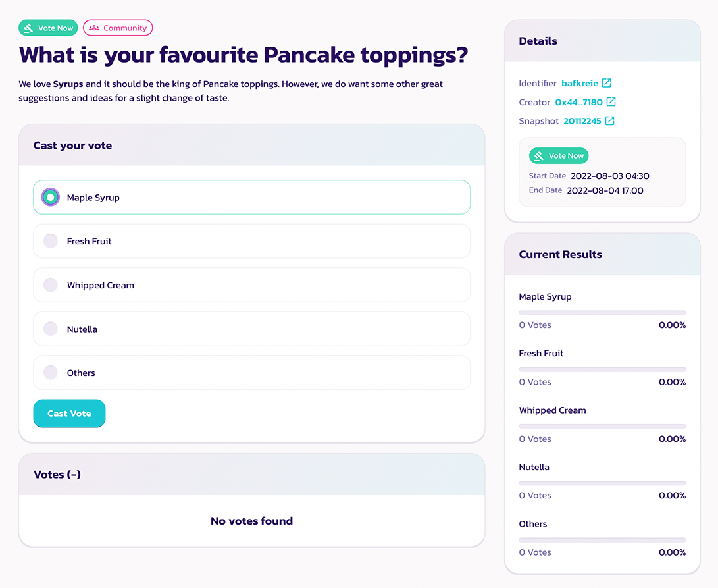Select the Nutella radio option

51,329
